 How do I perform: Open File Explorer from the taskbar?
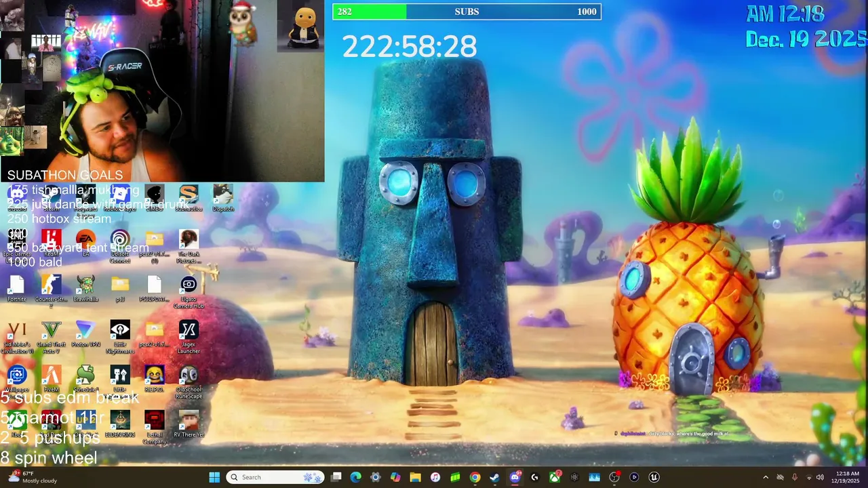point(415,477)
